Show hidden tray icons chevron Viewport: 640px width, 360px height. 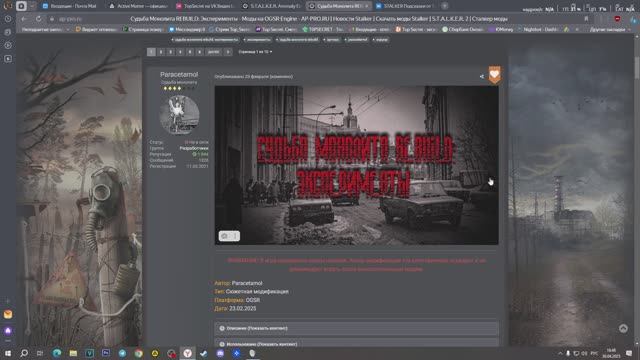pyautogui.click(x=560, y=353)
